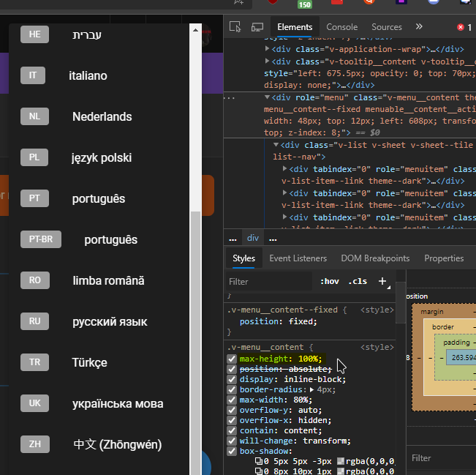
Task: Select the NL language badge
Action: click(x=34, y=116)
